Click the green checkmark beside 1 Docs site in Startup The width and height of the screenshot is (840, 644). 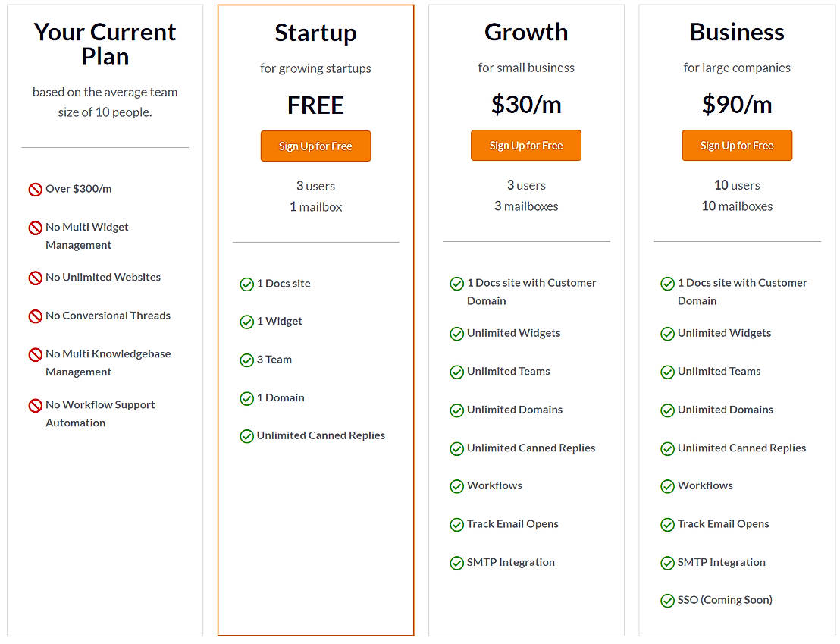(246, 284)
